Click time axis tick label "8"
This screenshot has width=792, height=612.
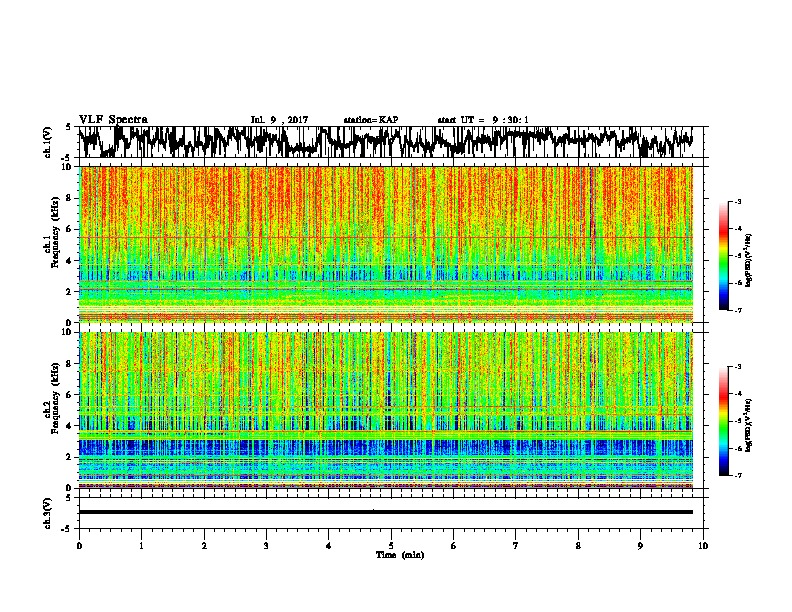[578, 545]
